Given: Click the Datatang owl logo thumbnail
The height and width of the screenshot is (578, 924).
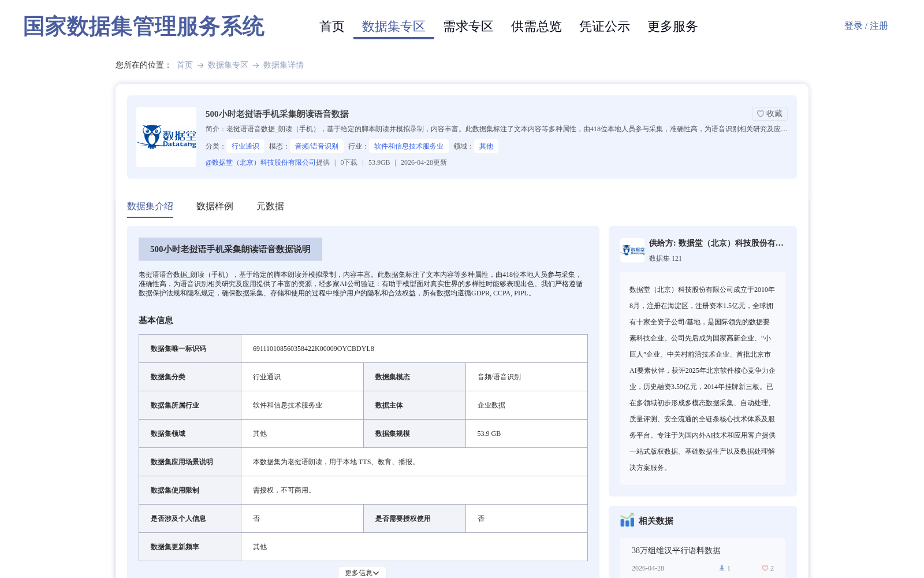Looking at the screenshot, I should (x=166, y=137).
